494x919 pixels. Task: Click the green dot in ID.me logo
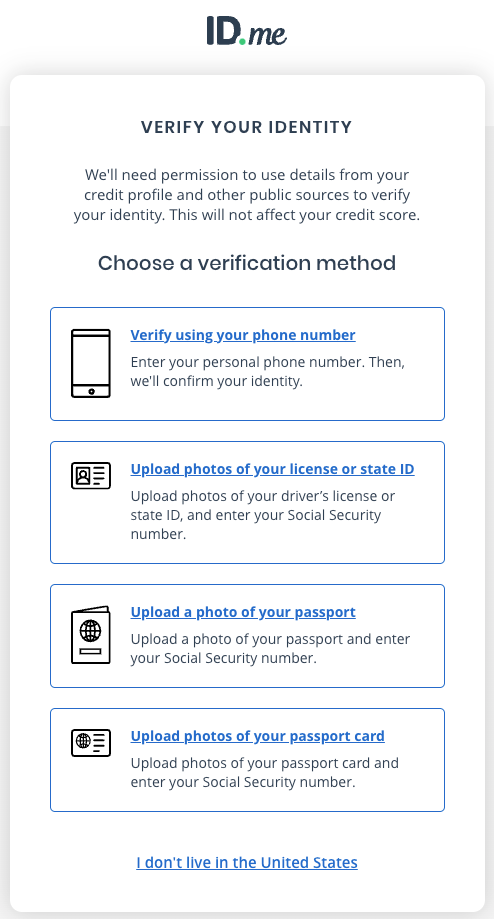pos(243,41)
